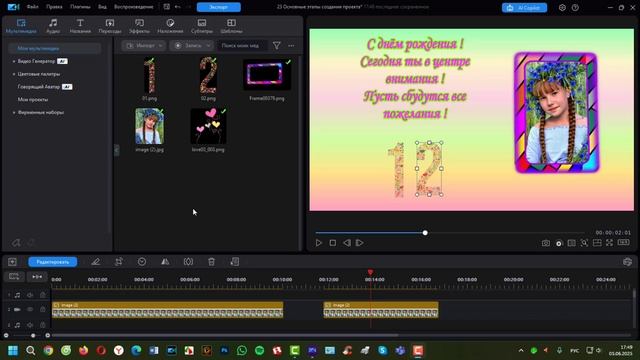The height and width of the screenshot is (360, 640).
Task: Open the Названия titles tab
Action: [x=80, y=26]
